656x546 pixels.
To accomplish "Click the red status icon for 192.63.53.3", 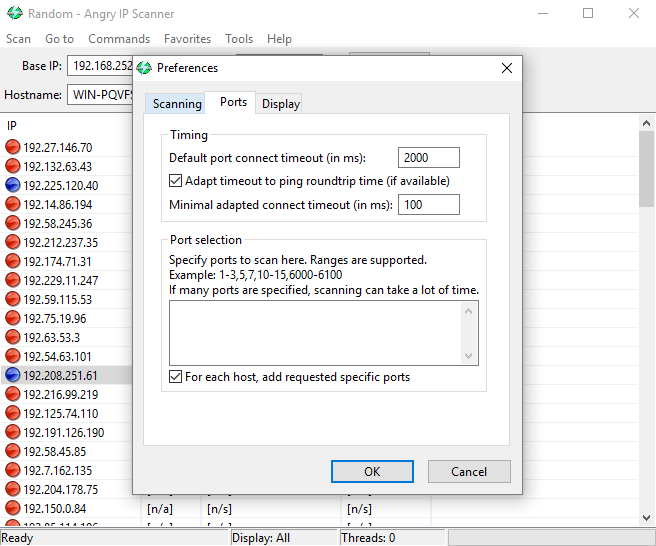I will tap(13, 337).
